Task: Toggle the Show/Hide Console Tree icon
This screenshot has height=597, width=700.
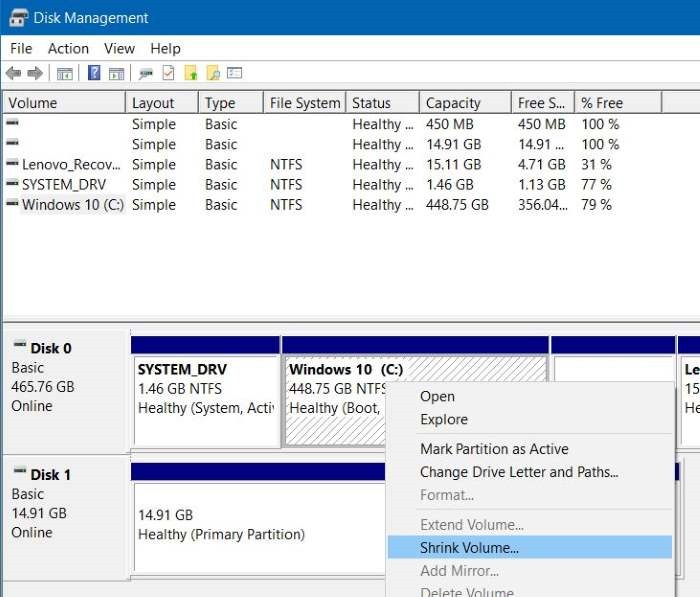Action: 64,73
